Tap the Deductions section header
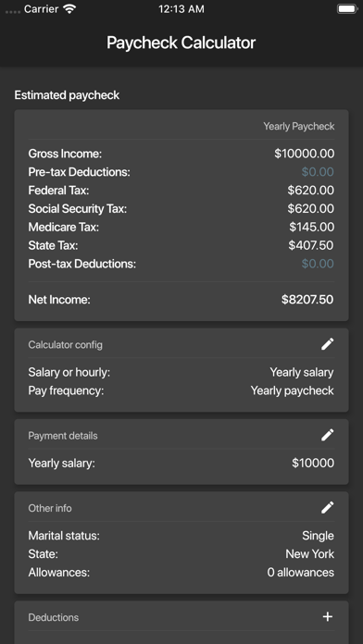363x644 pixels. point(54,617)
